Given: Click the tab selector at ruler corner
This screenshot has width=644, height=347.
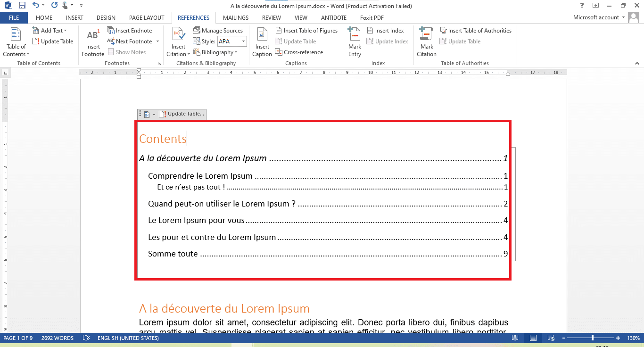Looking at the screenshot, I should 6,73.
